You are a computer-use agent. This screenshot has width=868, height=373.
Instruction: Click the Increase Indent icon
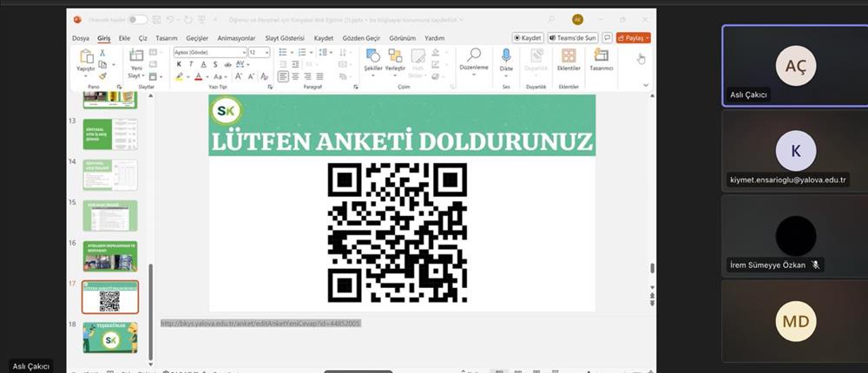tap(295, 64)
